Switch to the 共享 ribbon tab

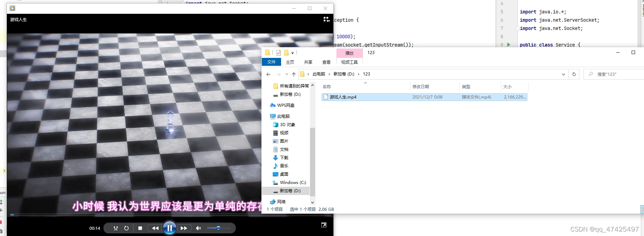point(308,62)
